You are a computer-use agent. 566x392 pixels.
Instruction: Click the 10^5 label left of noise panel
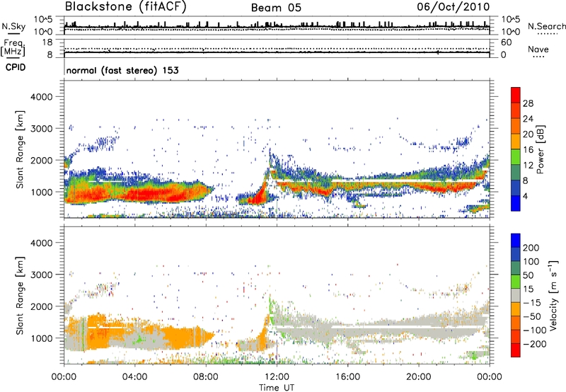(x=43, y=19)
